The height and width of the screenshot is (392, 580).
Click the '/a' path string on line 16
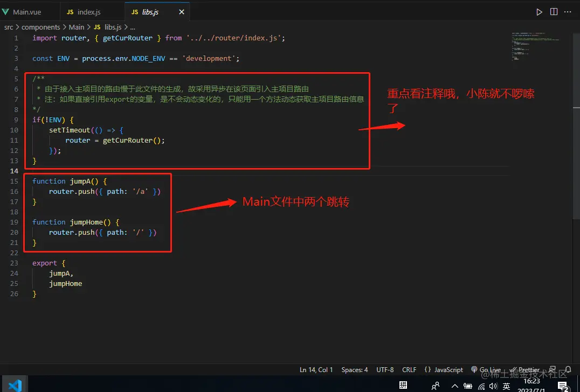click(x=141, y=191)
